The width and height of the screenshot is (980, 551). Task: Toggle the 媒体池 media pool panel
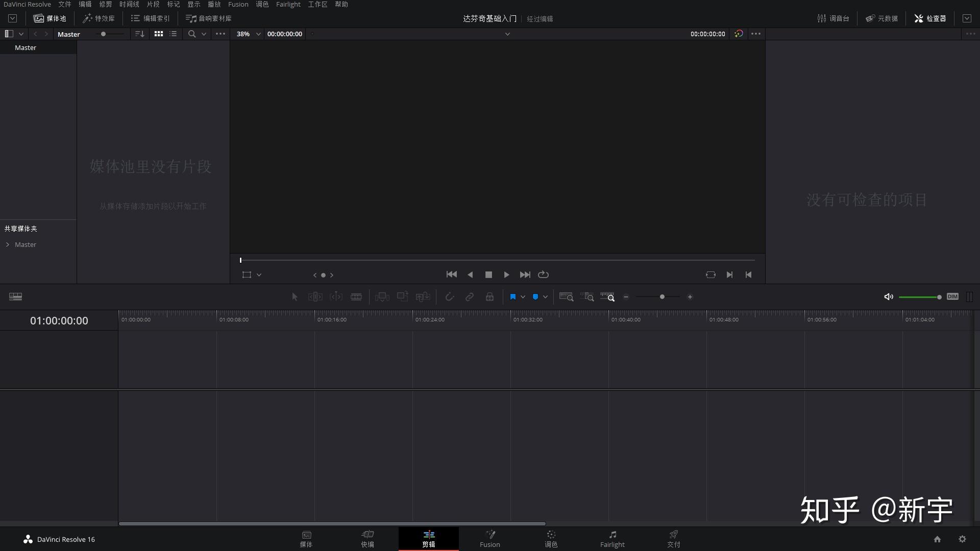(x=50, y=18)
